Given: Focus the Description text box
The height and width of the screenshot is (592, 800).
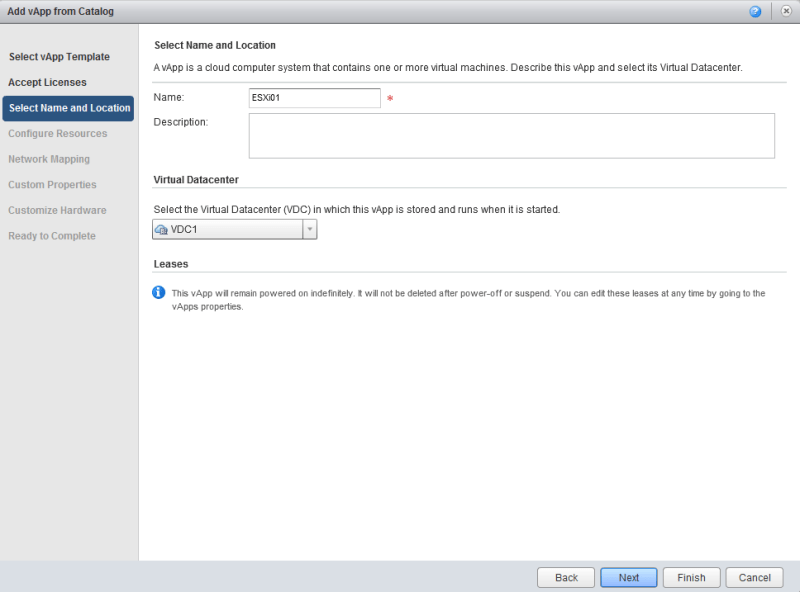Looking at the screenshot, I should [511, 135].
